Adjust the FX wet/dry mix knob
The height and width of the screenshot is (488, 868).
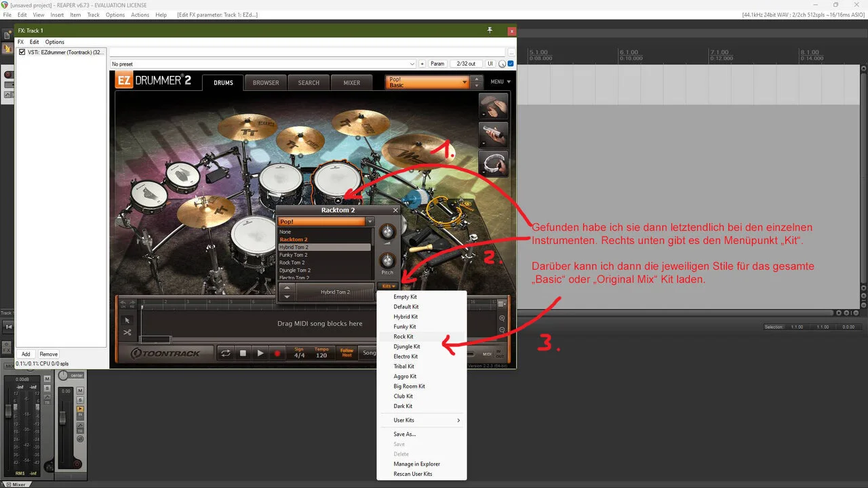[x=502, y=64]
